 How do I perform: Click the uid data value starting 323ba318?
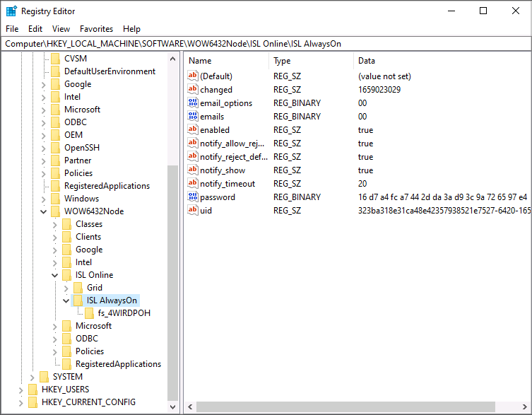(444, 211)
